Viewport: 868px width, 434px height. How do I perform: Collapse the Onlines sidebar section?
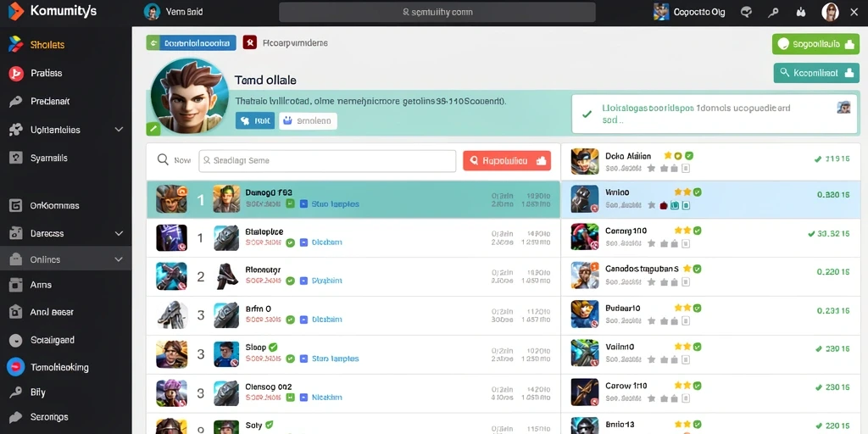[119, 259]
